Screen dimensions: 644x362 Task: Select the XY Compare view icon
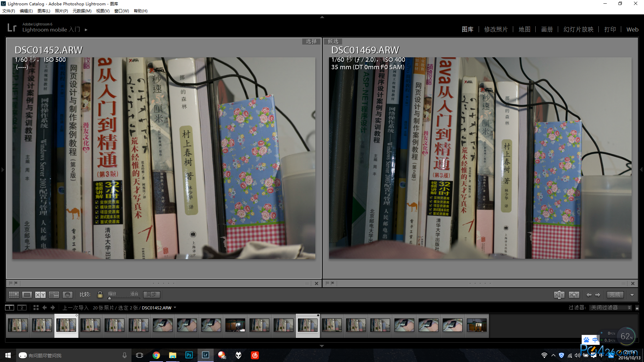(40, 295)
